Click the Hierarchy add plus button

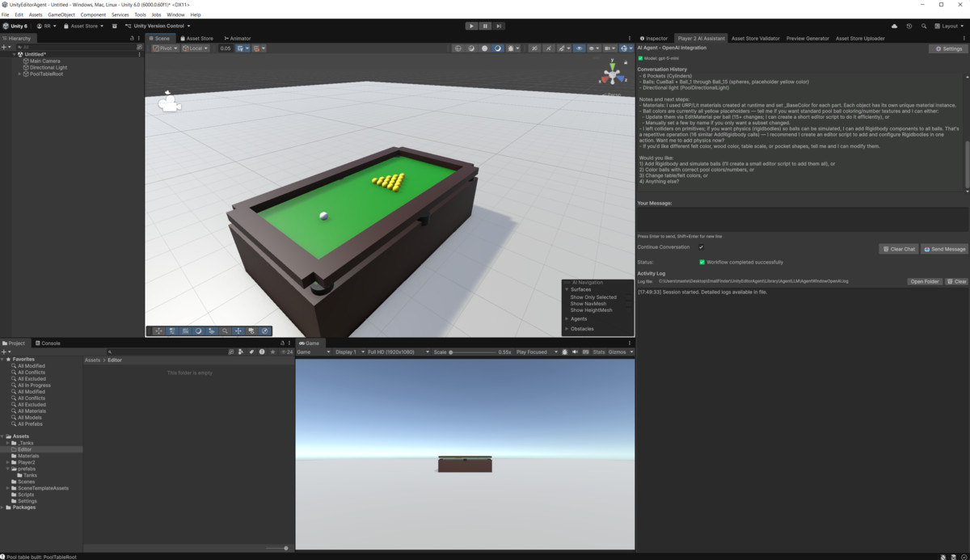[4, 48]
